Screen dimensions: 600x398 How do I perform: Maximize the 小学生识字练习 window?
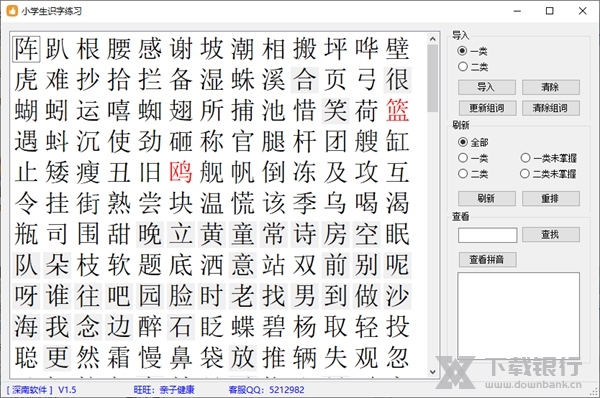pos(549,11)
